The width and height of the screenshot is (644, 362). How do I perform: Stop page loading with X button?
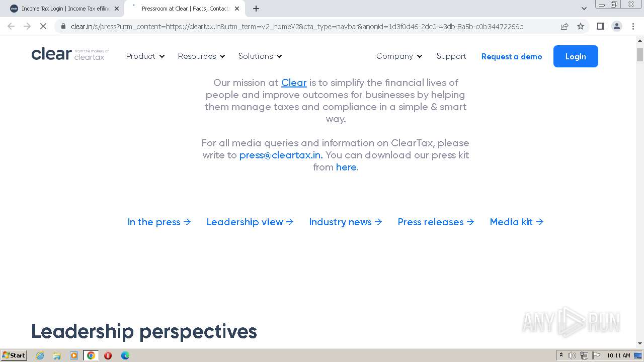pos(43,26)
